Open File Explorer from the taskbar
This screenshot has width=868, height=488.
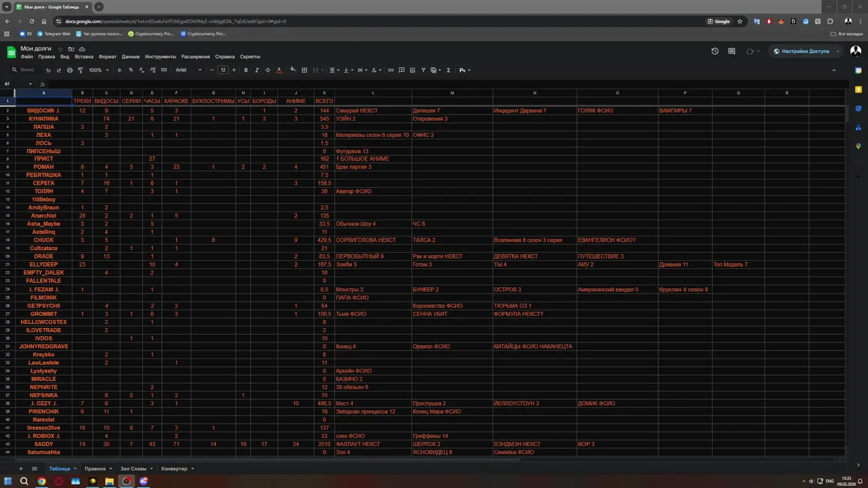point(109,481)
